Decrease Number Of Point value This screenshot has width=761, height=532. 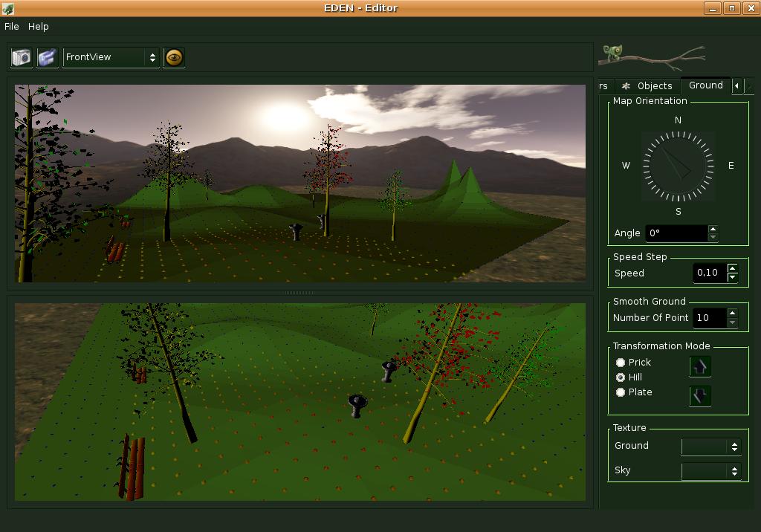point(732,322)
